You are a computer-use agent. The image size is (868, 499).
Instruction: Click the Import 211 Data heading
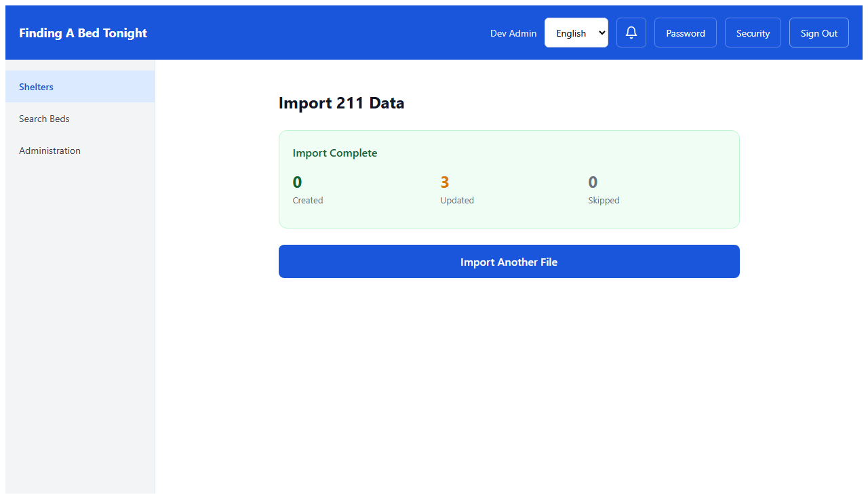tap(341, 102)
